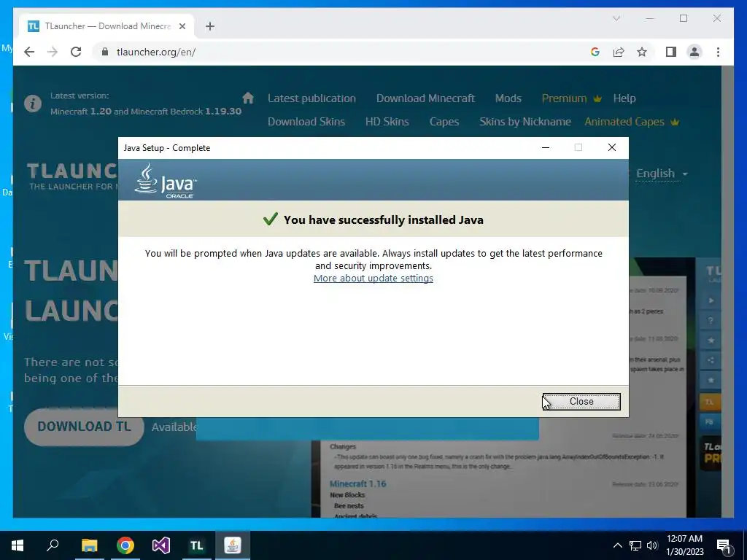The height and width of the screenshot is (560, 747).
Task: Click the X on Java Setup title bar
Action: click(x=612, y=147)
